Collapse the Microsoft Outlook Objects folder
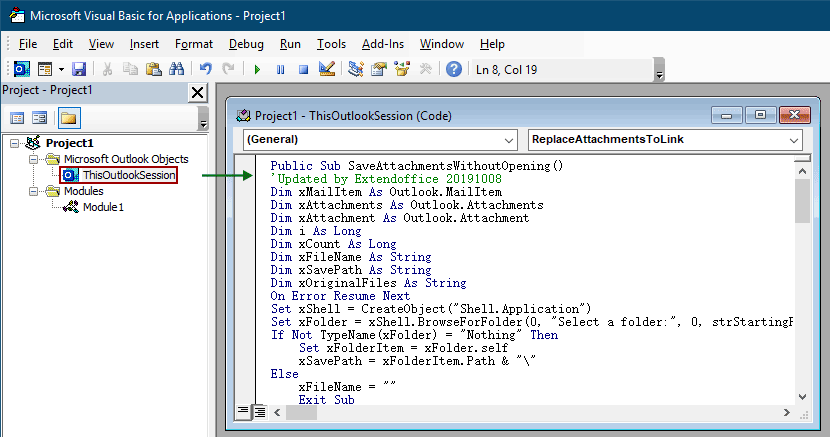830x437 pixels. coord(34,159)
